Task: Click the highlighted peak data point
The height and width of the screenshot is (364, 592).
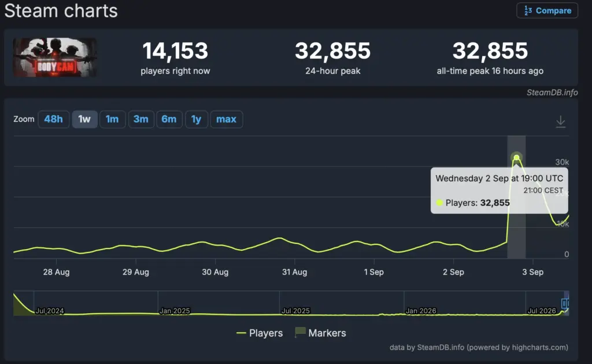Action: click(x=516, y=158)
